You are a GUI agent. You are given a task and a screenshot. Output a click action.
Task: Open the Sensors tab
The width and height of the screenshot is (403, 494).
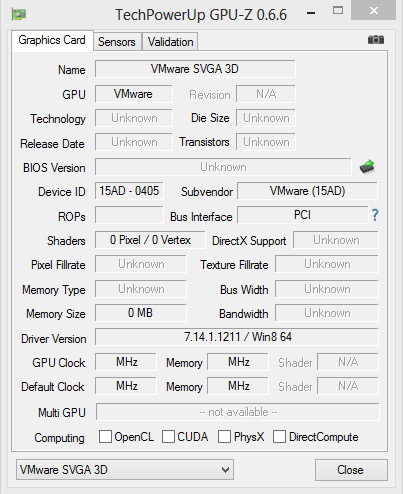point(117,42)
